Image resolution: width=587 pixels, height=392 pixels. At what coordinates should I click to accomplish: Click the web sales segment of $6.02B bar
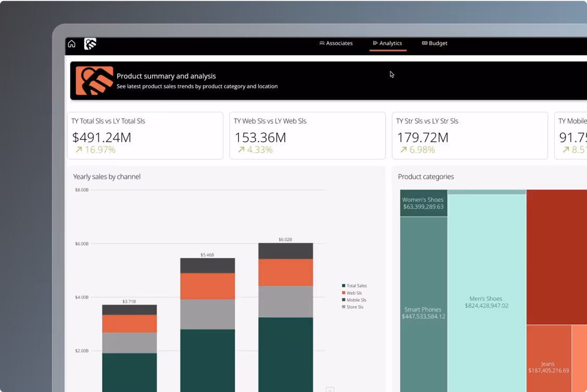pos(286,272)
